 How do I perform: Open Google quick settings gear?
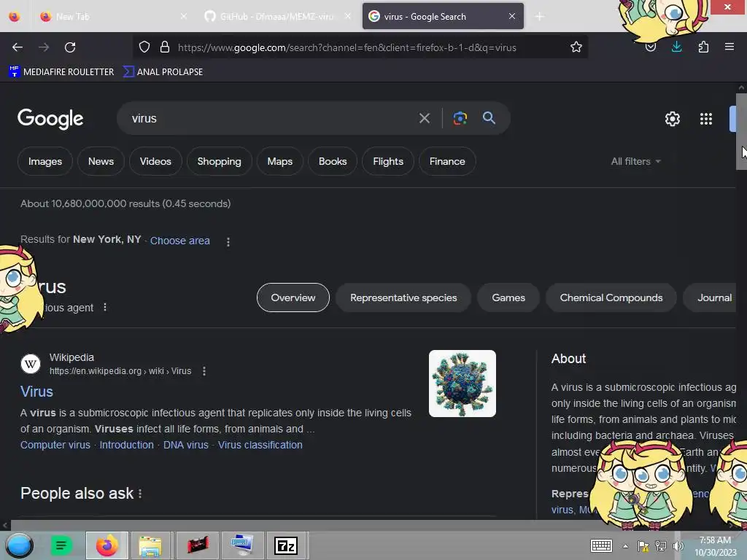tap(672, 119)
